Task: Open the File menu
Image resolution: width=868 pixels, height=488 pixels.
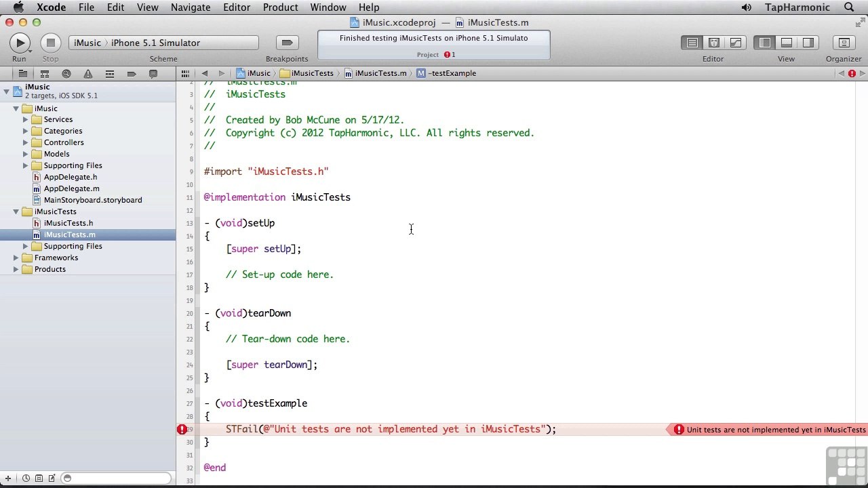Action: [86, 7]
